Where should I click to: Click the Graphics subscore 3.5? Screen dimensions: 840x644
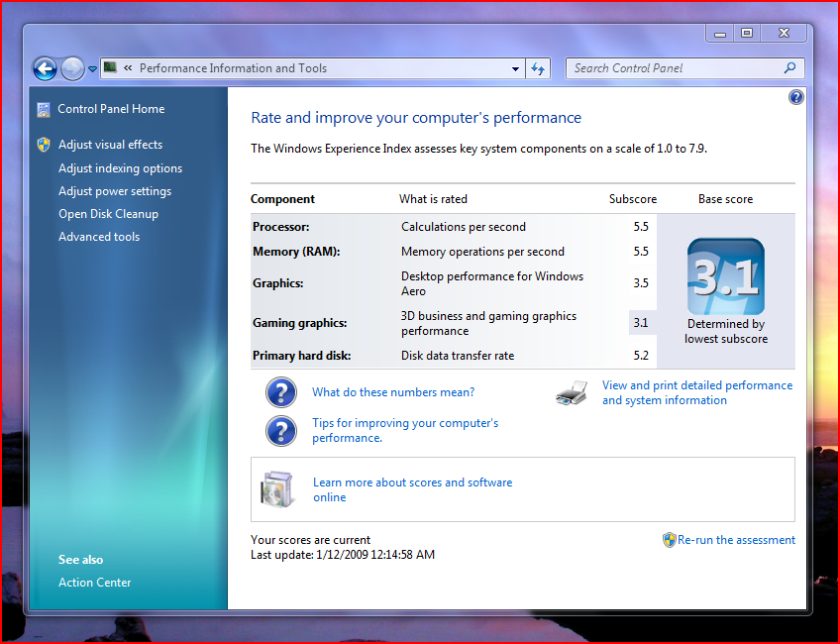point(641,283)
